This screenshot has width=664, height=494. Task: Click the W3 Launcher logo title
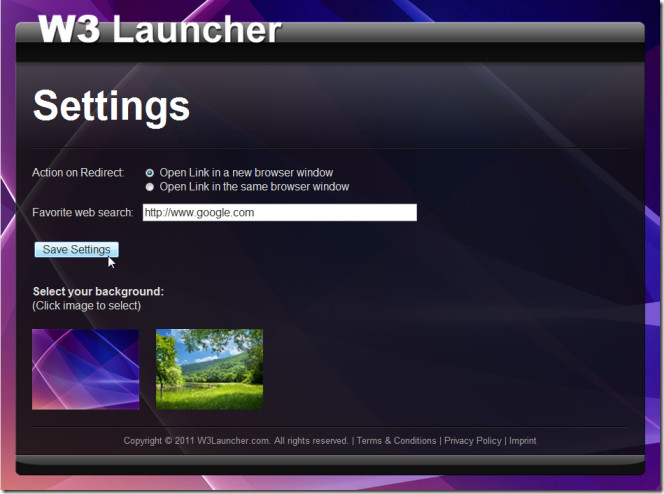[x=160, y=29]
